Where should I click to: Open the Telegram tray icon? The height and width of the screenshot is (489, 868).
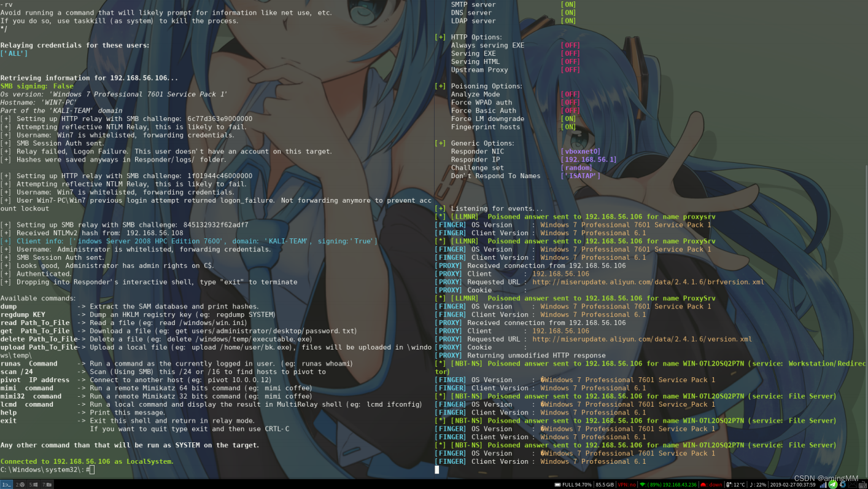click(x=832, y=485)
